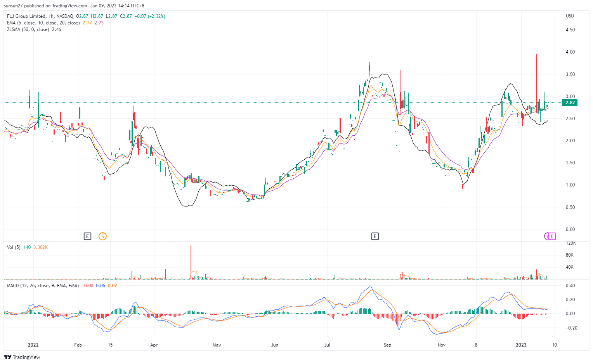Click the orange EMA value 2.77

coord(87,23)
